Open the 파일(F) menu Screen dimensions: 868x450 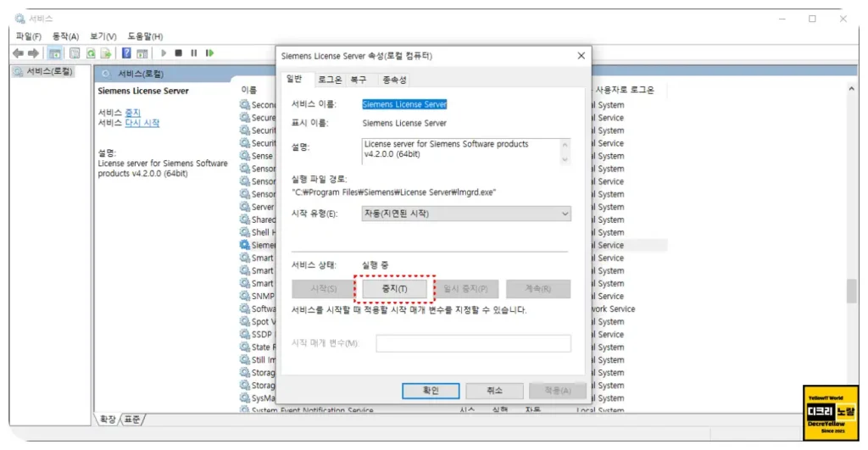[x=28, y=36]
